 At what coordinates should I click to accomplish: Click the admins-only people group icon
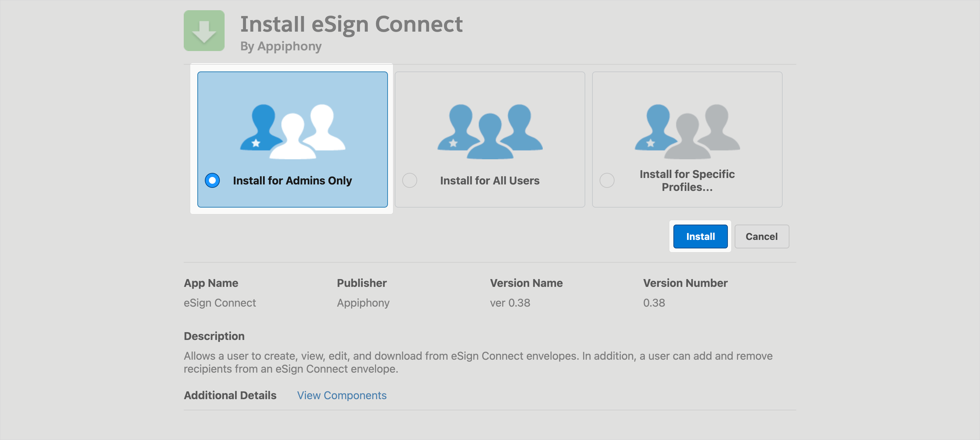click(x=292, y=131)
